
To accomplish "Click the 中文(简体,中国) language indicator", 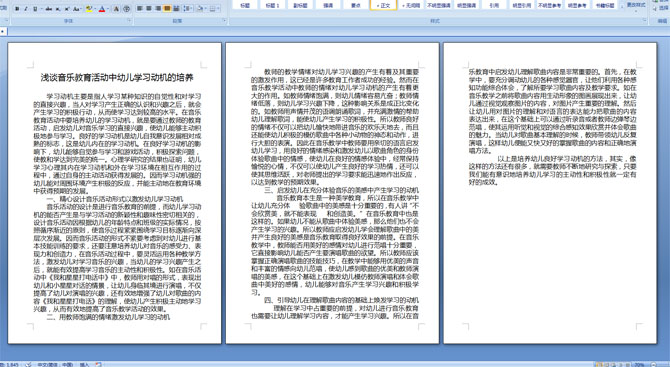I will [55, 364].
